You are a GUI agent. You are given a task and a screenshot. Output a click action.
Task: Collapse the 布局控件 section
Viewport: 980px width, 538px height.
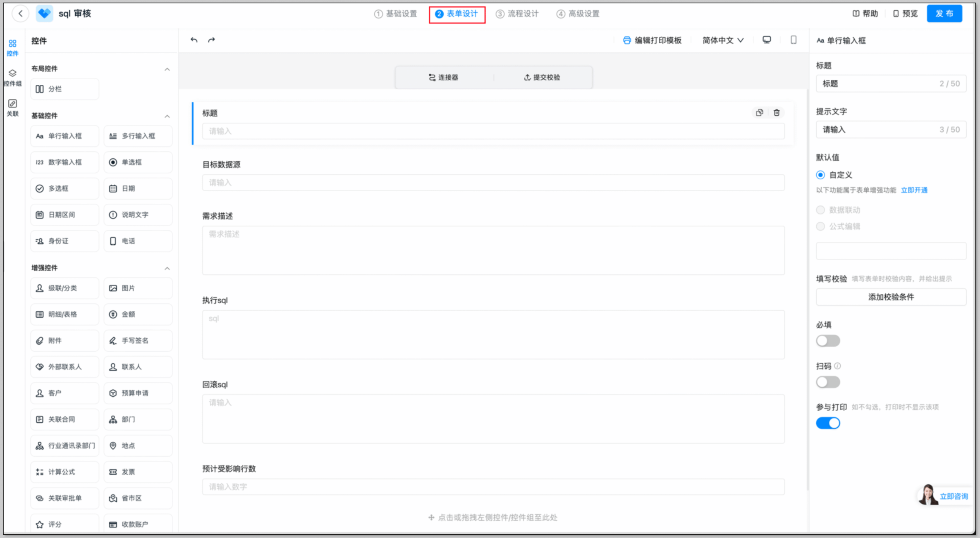tap(167, 69)
